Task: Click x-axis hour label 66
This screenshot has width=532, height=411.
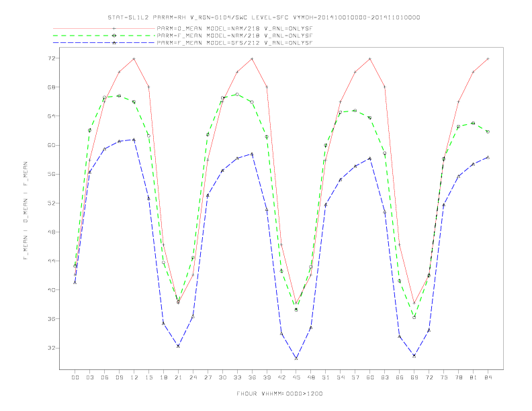Action: click(400, 377)
